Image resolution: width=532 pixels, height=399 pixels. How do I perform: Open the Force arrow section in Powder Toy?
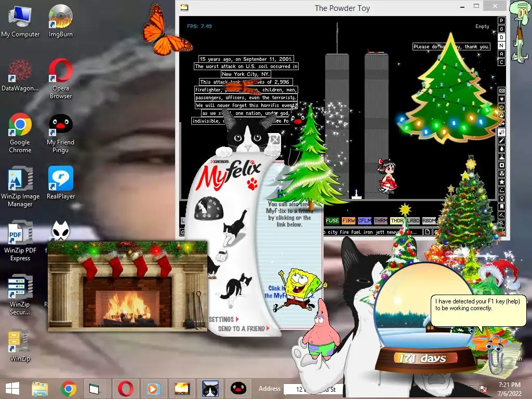pyautogui.click(x=501, y=124)
